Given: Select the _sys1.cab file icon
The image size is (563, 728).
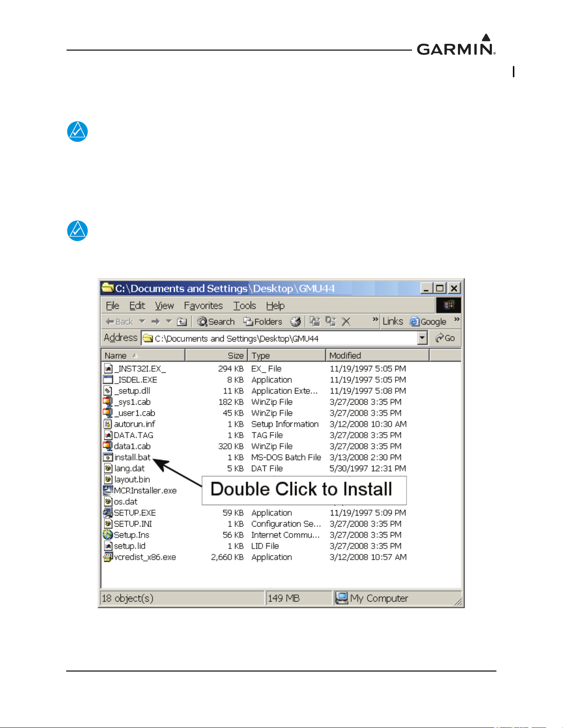Looking at the screenshot, I should pos(108,402).
